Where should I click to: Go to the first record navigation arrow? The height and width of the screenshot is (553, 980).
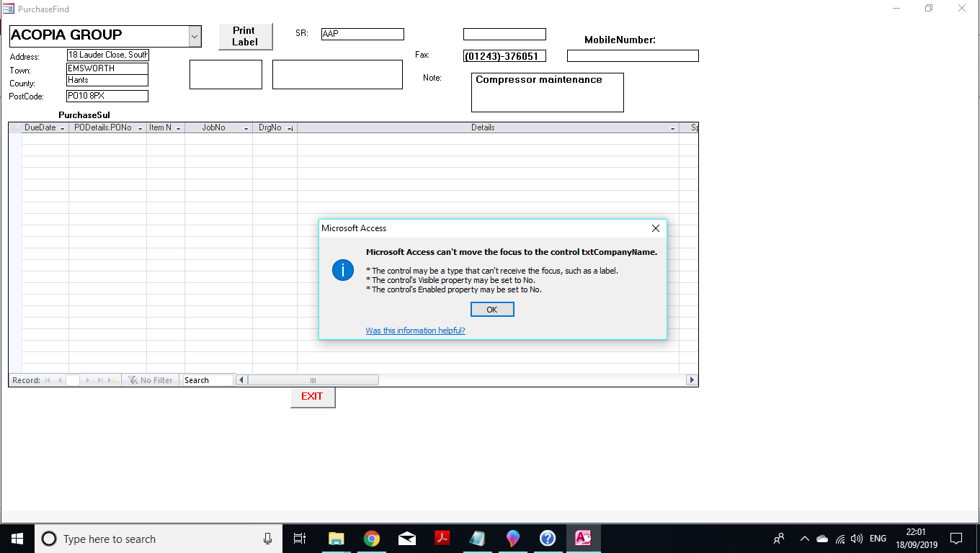[x=48, y=380]
